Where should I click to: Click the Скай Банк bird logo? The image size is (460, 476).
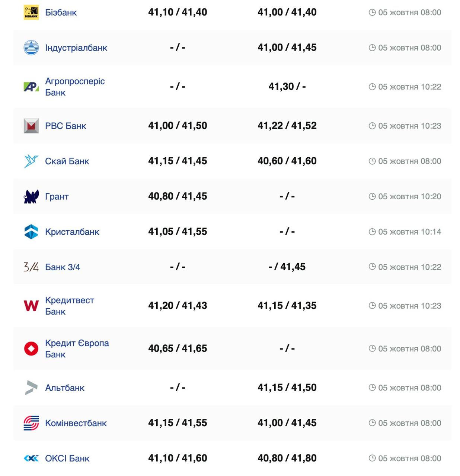[31, 161]
